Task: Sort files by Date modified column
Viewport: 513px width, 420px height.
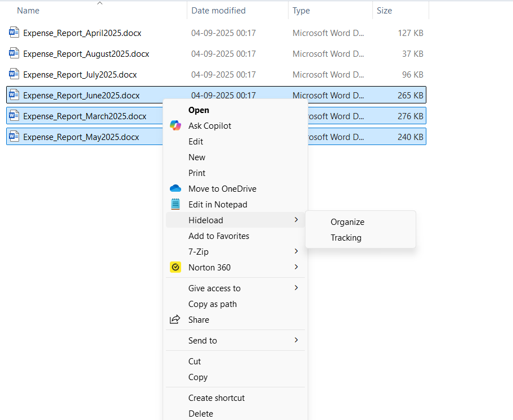Action: coord(218,11)
